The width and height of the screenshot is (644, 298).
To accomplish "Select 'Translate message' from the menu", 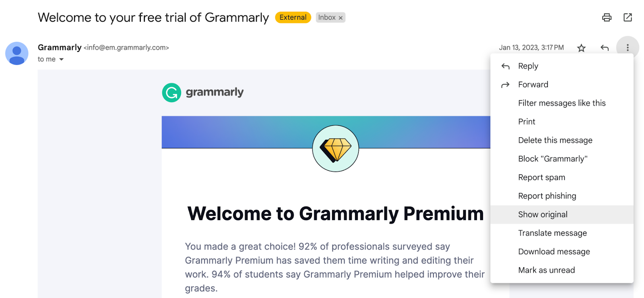I will point(552,233).
